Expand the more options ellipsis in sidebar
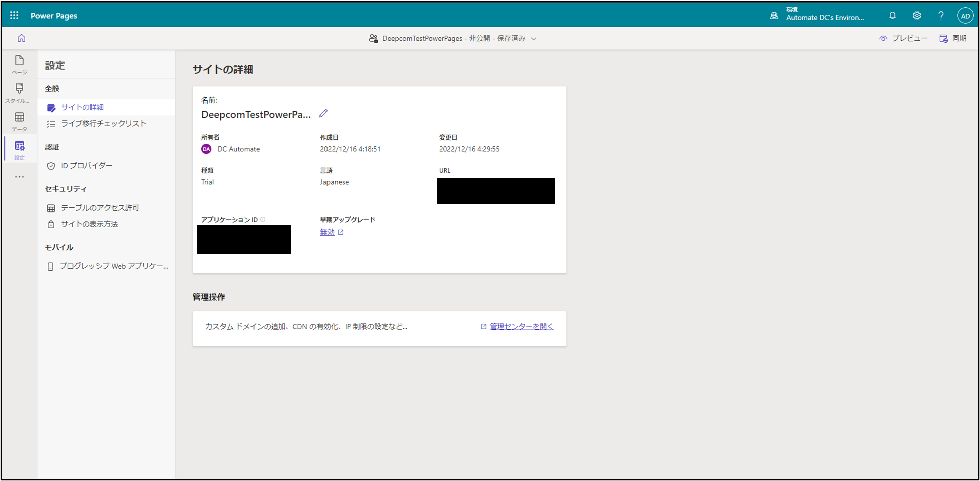Viewport: 980px width, 481px height. coord(19,177)
